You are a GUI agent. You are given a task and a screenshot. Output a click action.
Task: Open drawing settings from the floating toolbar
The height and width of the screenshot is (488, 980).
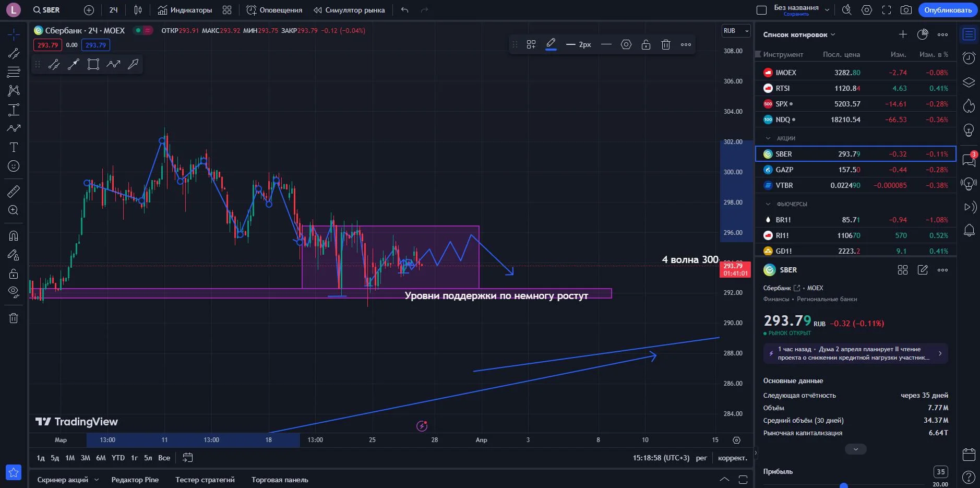(626, 45)
